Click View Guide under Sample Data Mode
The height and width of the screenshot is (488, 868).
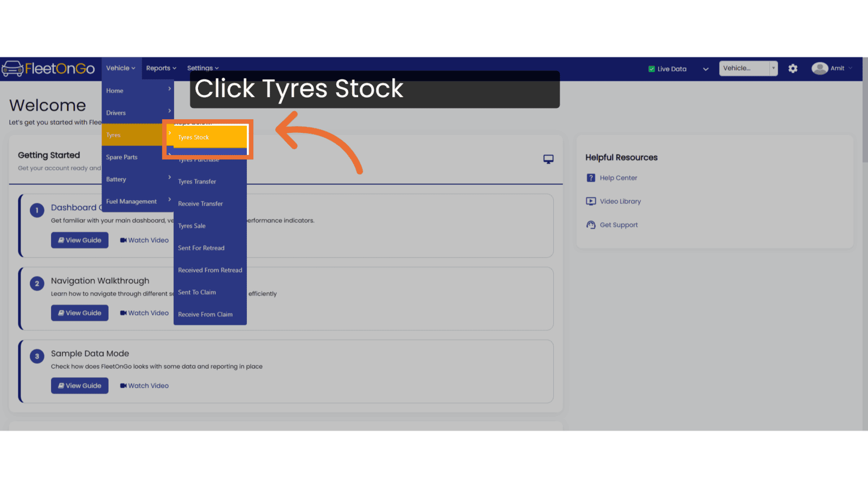(80, 386)
